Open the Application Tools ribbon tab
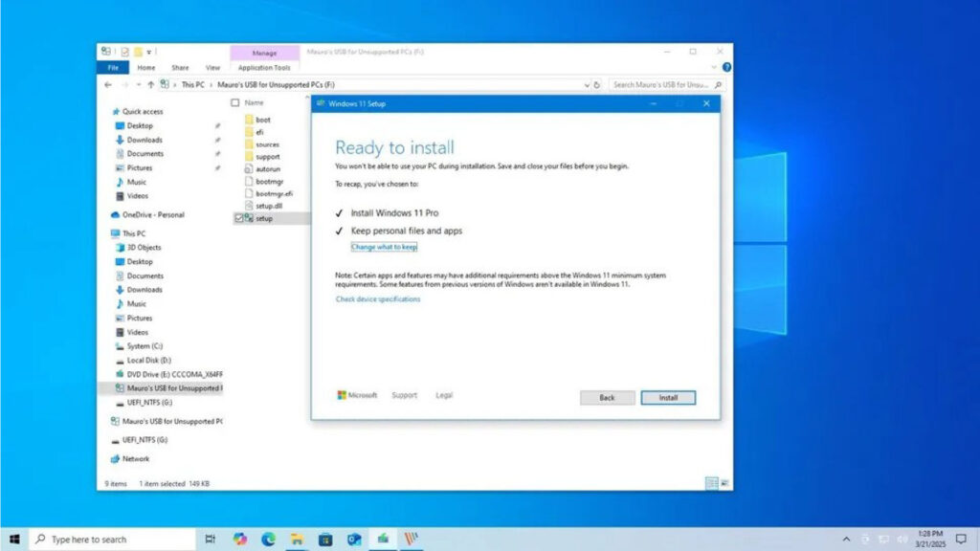980x551 pixels. [264, 68]
